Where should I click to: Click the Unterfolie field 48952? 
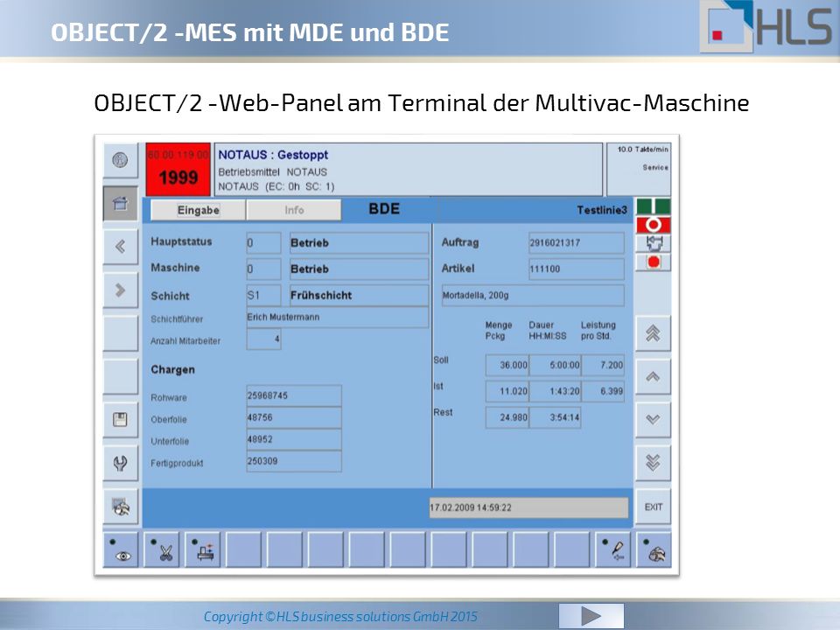294,439
